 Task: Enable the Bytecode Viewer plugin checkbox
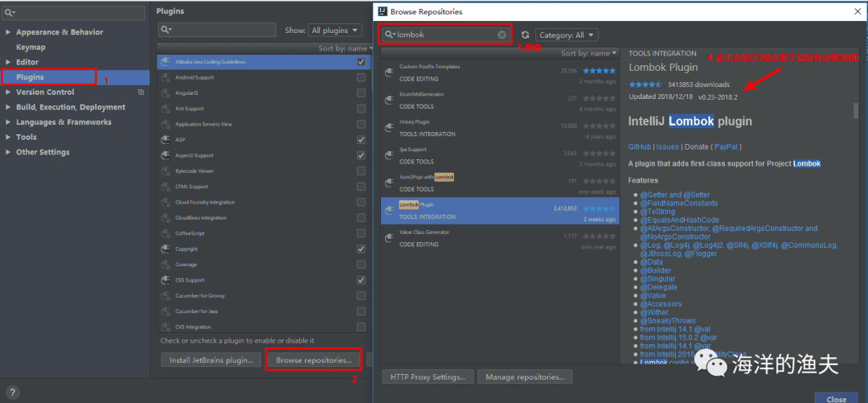(361, 171)
